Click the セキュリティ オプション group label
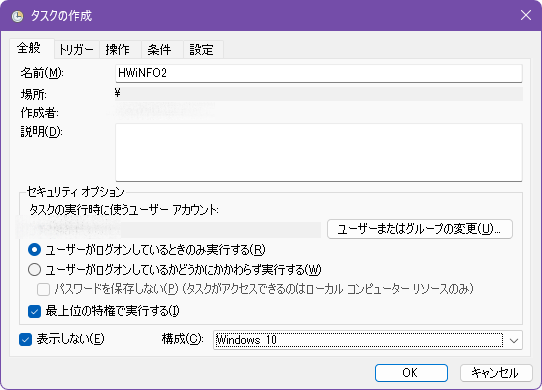 [75, 192]
